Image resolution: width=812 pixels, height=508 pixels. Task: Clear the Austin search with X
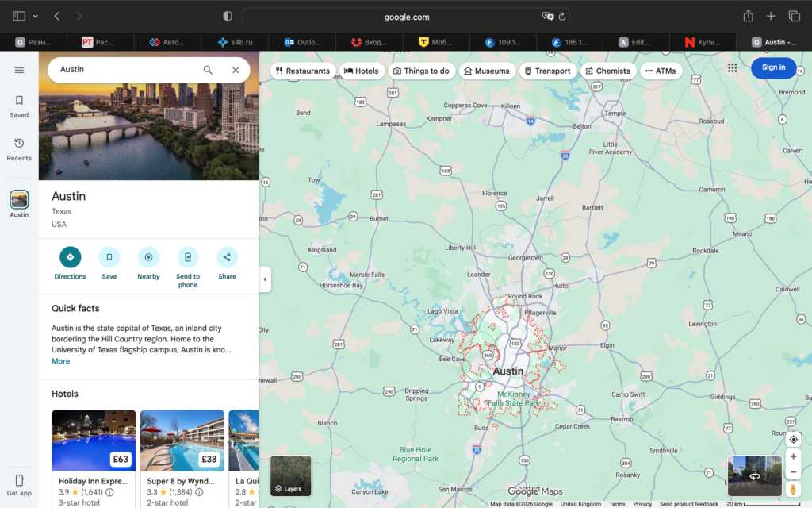[x=236, y=70]
